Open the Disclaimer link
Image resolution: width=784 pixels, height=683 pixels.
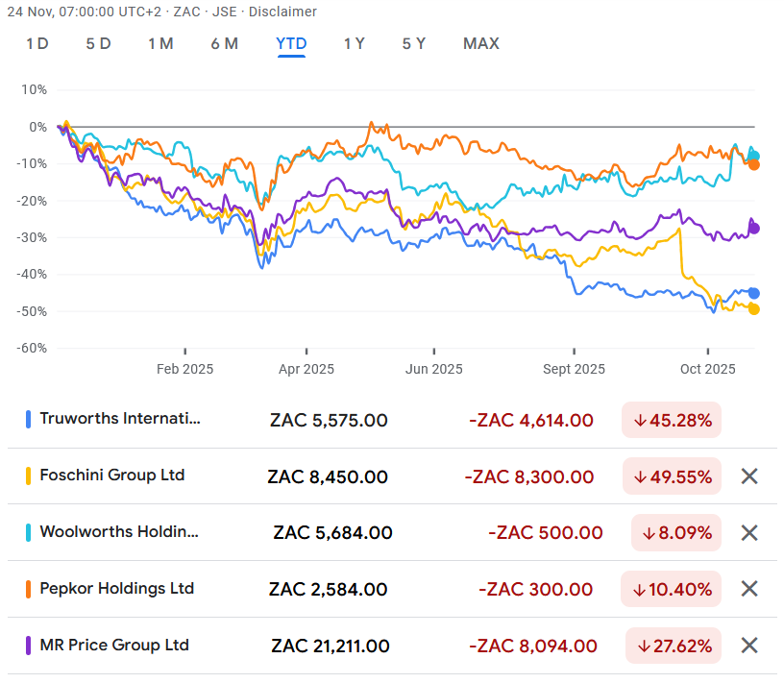pos(282,12)
